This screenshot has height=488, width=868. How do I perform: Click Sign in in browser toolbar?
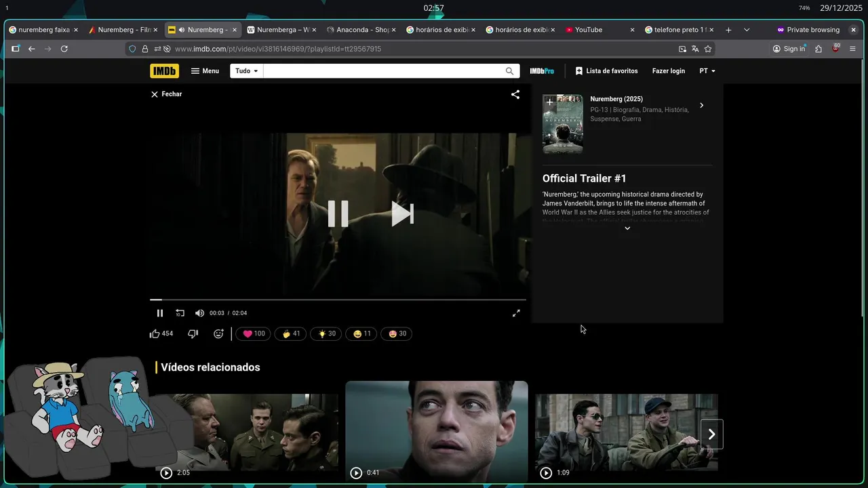[789, 49]
